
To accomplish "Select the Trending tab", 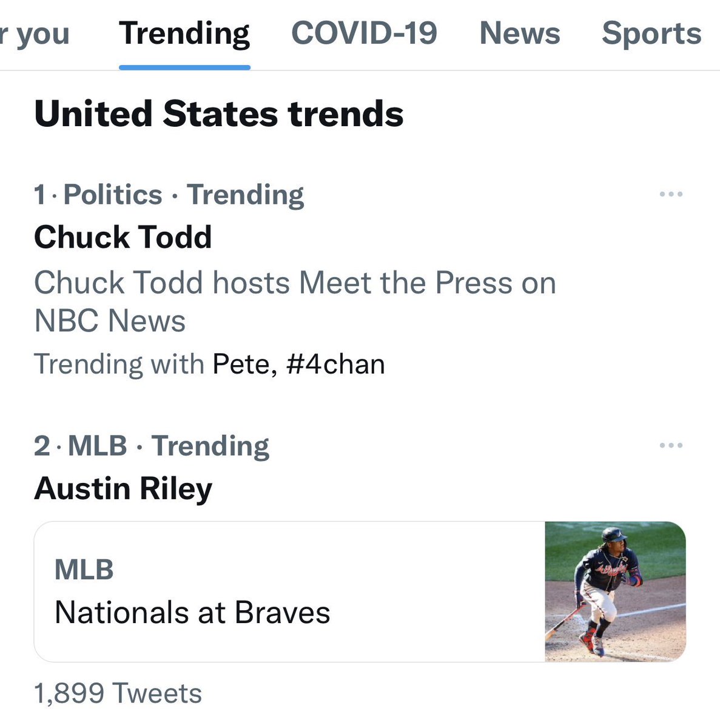I will [x=184, y=35].
